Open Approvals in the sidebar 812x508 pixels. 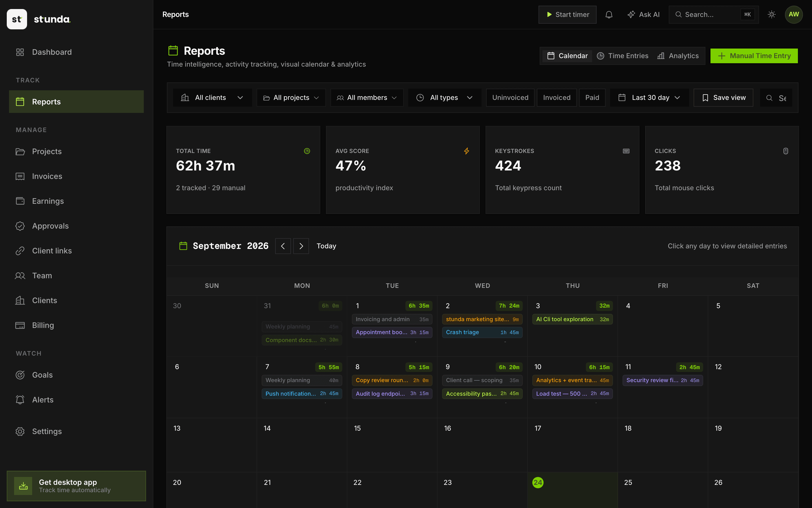click(76, 226)
